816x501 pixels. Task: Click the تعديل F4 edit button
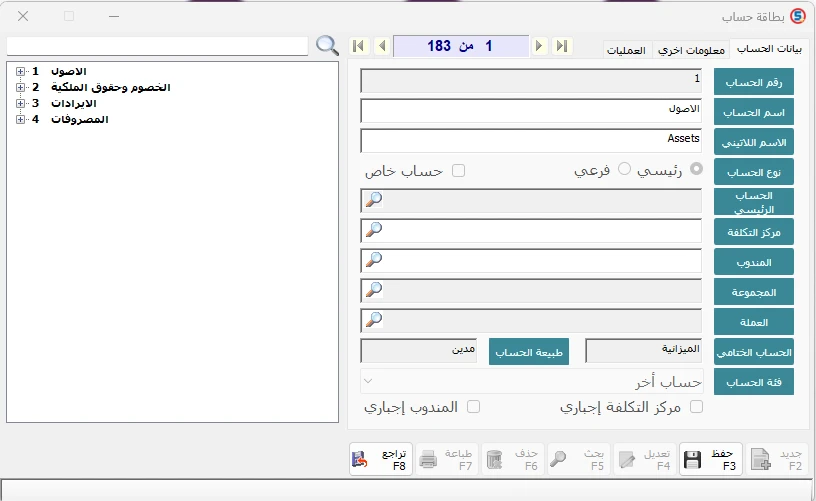click(x=645, y=459)
